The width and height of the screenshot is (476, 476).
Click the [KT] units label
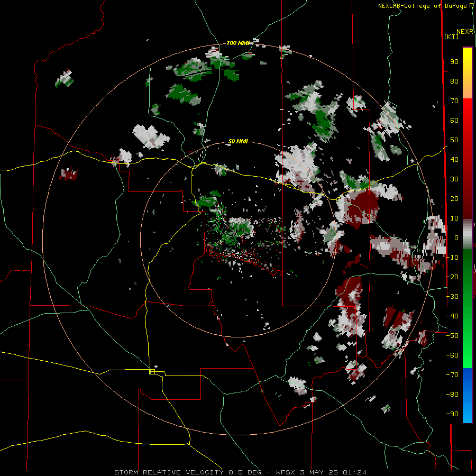[451, 36]
